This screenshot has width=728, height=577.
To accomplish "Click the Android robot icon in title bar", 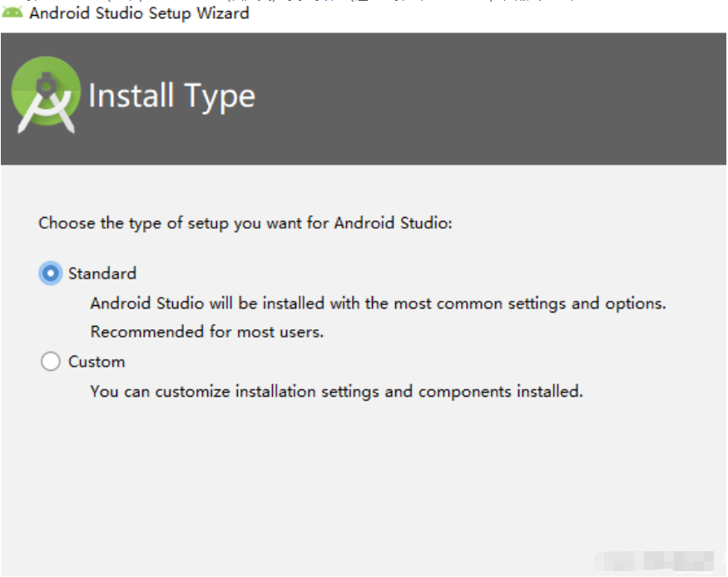I will [x=12, y=13].
